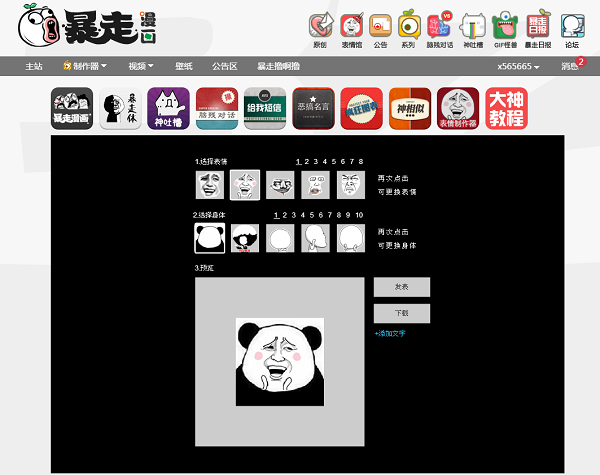
Task: Go to expression page 5
Action: pyautogui.click(x=334, y=162)
